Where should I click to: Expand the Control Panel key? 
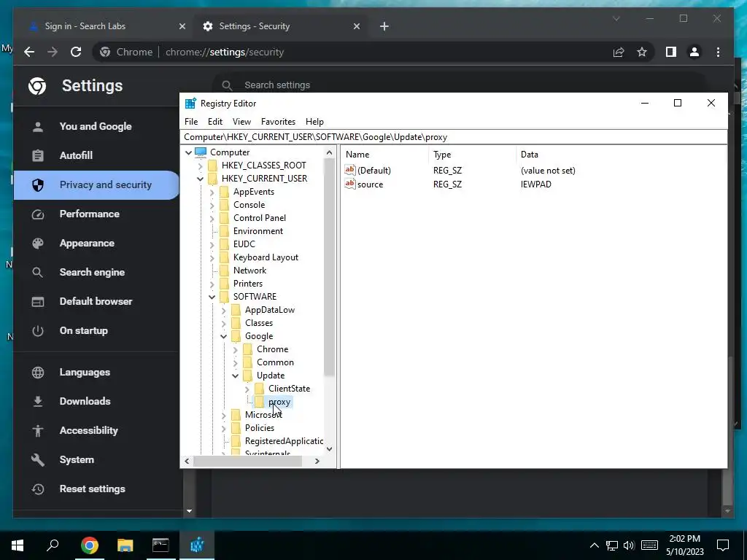[212, 219]
